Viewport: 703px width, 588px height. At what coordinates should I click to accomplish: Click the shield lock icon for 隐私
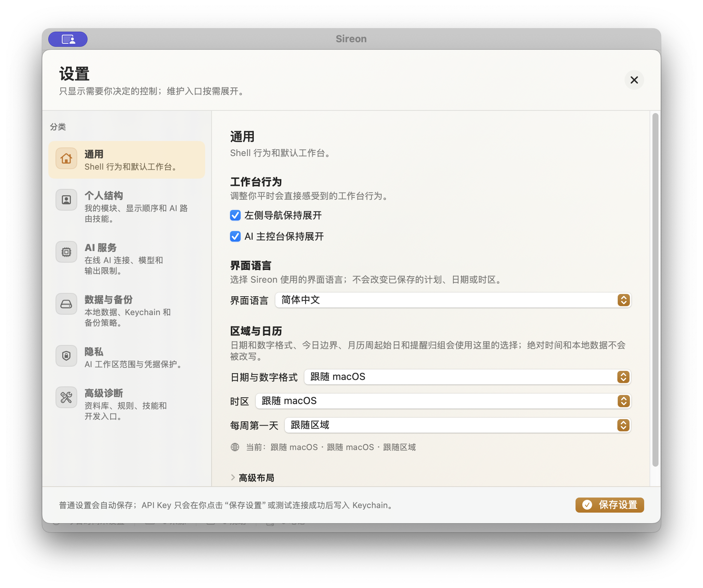pos(66,356)
